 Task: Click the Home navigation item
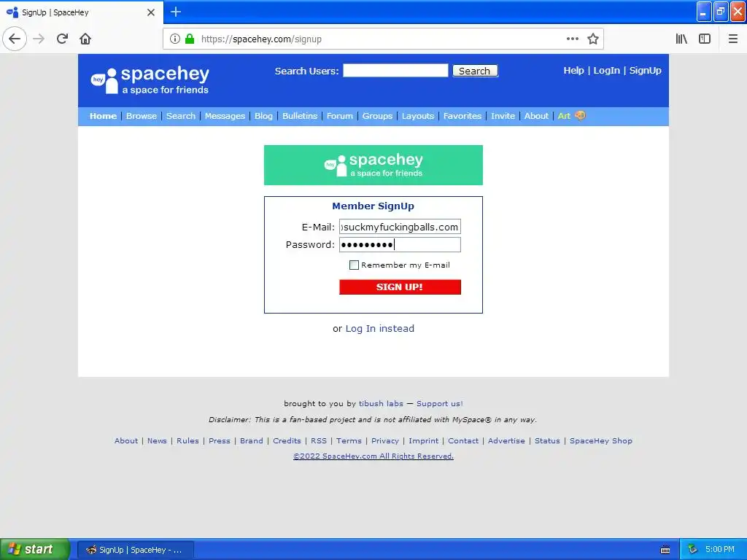(104, 116)
